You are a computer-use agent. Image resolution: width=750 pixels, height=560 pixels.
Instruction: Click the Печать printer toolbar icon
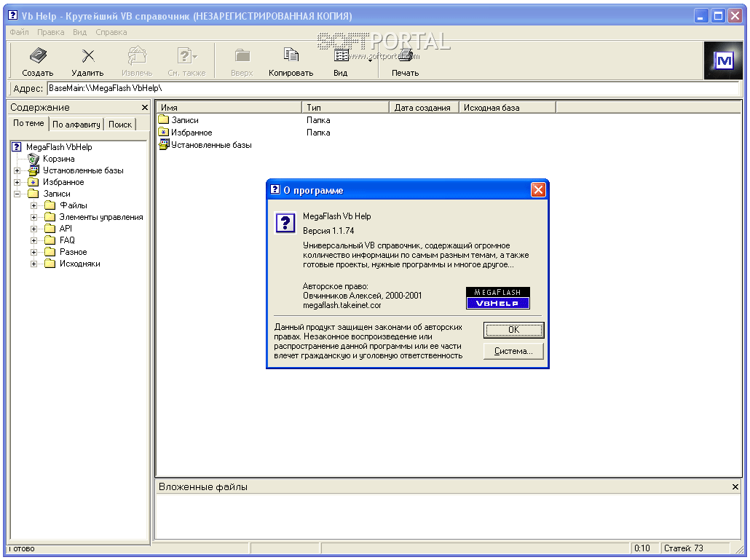[405, 55]
